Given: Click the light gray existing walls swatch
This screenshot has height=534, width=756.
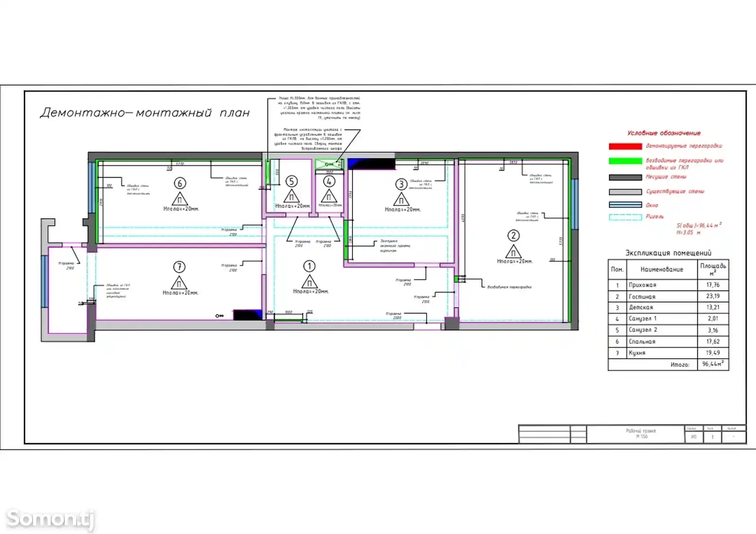Looking at the screenshot, I should (625, 192).
